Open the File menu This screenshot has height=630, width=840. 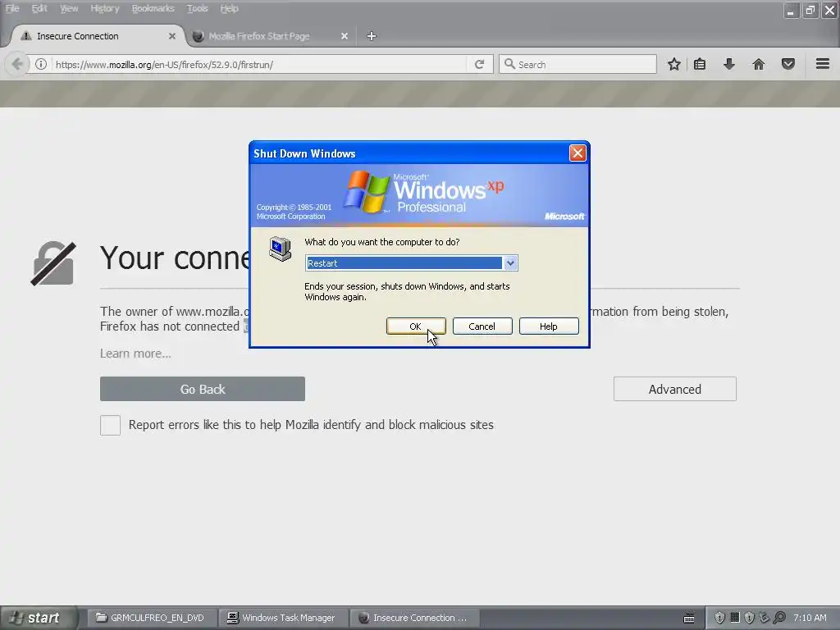tap(12, 8)
